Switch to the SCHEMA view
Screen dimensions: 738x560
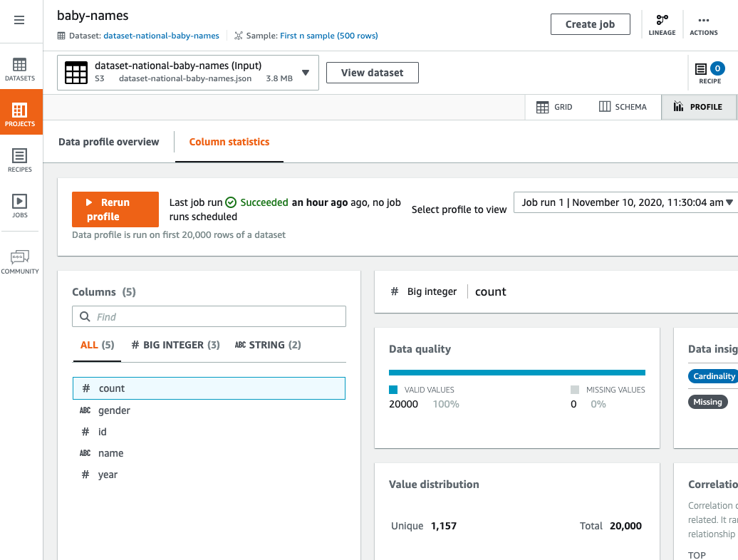[x=623, y=106]
